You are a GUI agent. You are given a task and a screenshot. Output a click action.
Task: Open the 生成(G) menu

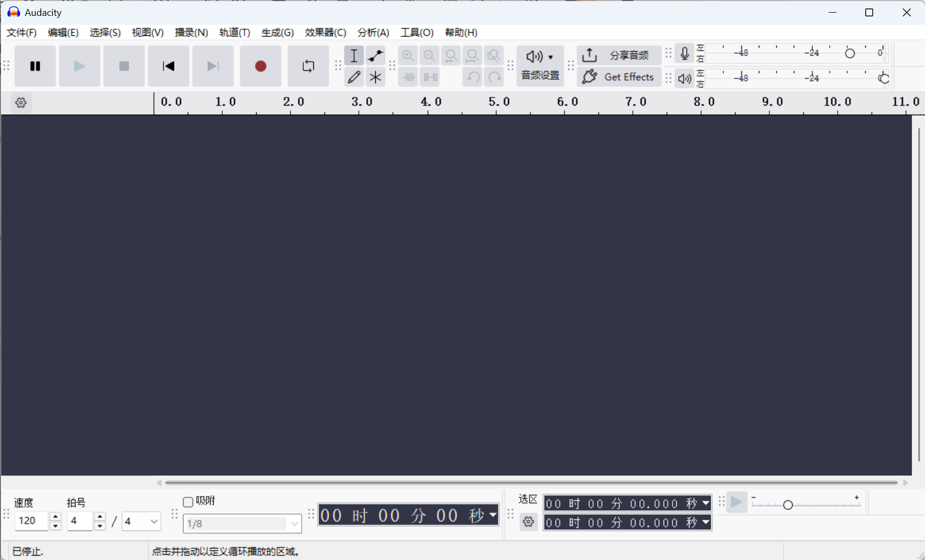277,33
